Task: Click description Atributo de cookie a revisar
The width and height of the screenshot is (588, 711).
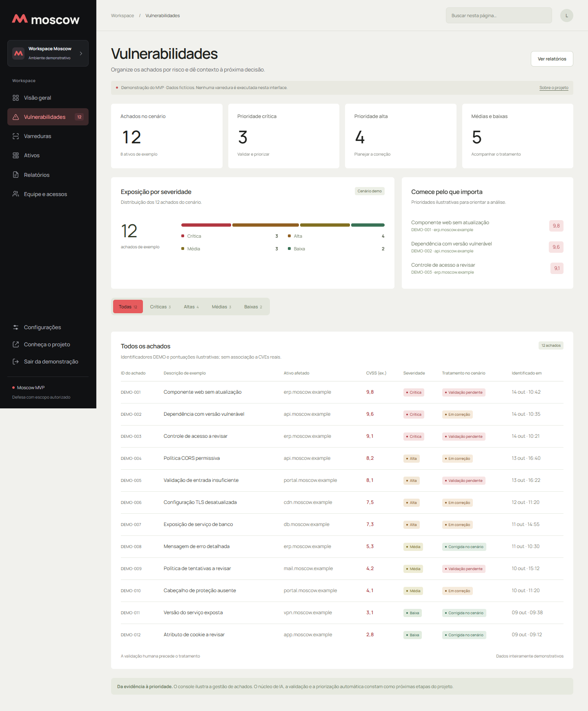Action: click(194, 635)
